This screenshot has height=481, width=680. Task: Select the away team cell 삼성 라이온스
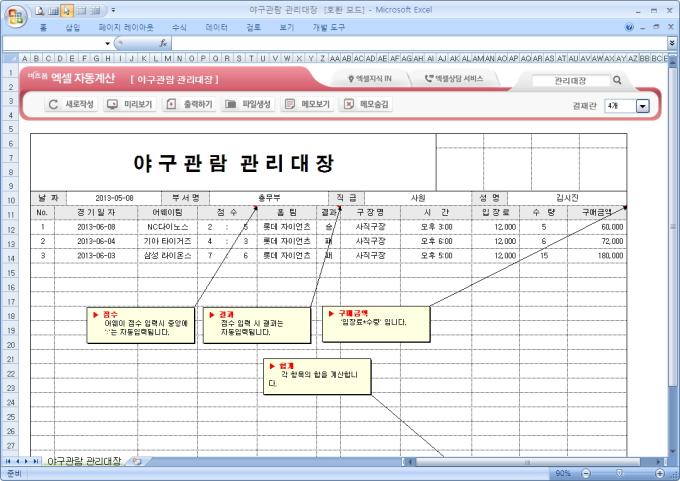pos(167,255)
